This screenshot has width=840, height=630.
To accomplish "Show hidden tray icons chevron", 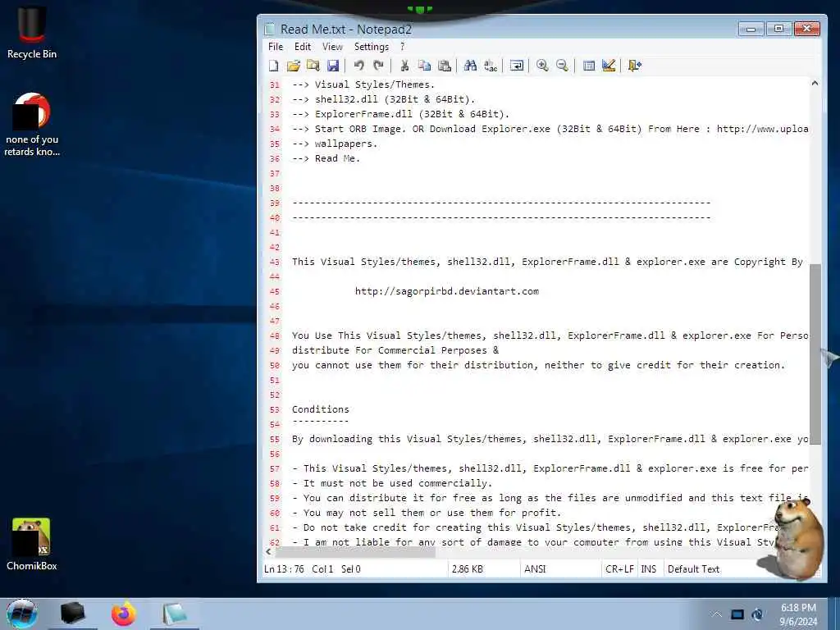I will point(716,614).
